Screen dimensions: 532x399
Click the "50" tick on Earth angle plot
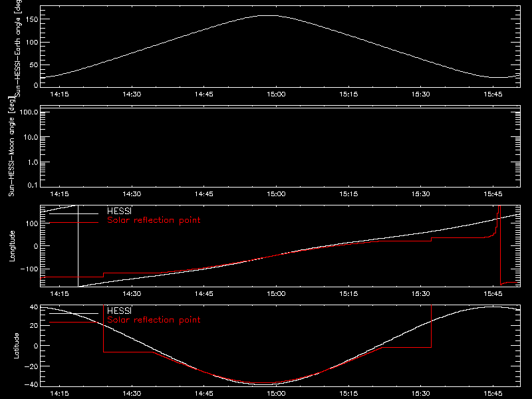(x=34, y=65)
